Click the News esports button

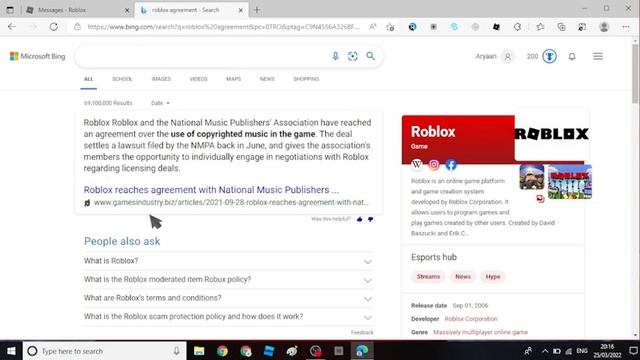(x=463, y=276)
